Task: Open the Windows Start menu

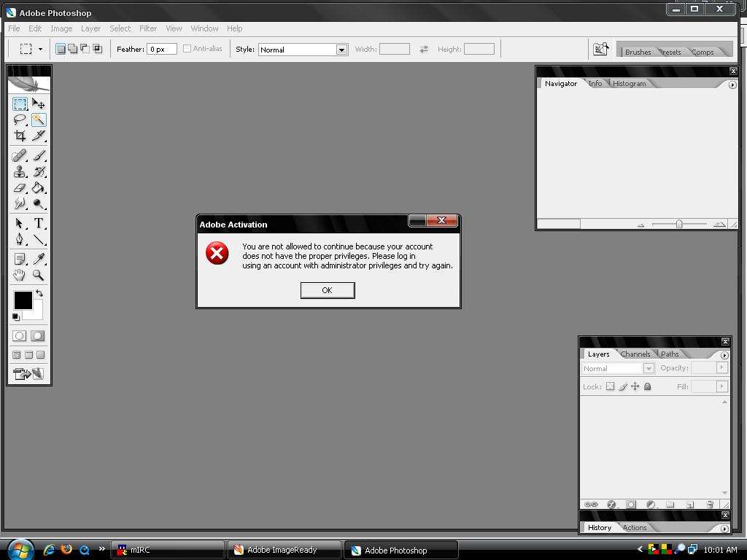Action: coord(20,551)
